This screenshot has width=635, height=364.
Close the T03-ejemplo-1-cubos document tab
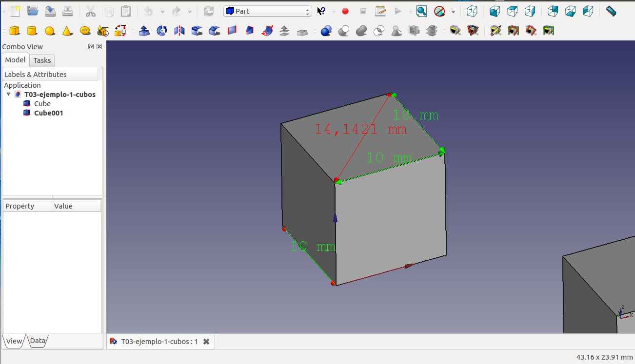pyautogui.click(x=206, y=342)
